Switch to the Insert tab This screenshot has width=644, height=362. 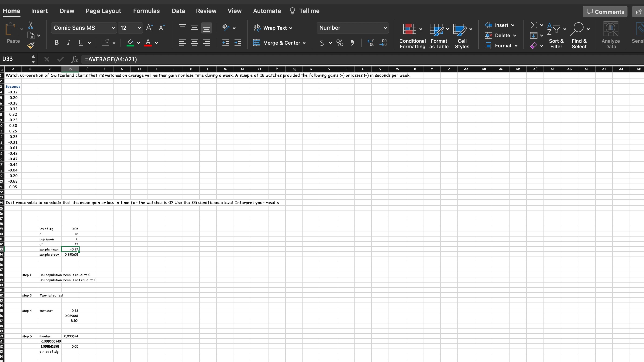(39, 11)
